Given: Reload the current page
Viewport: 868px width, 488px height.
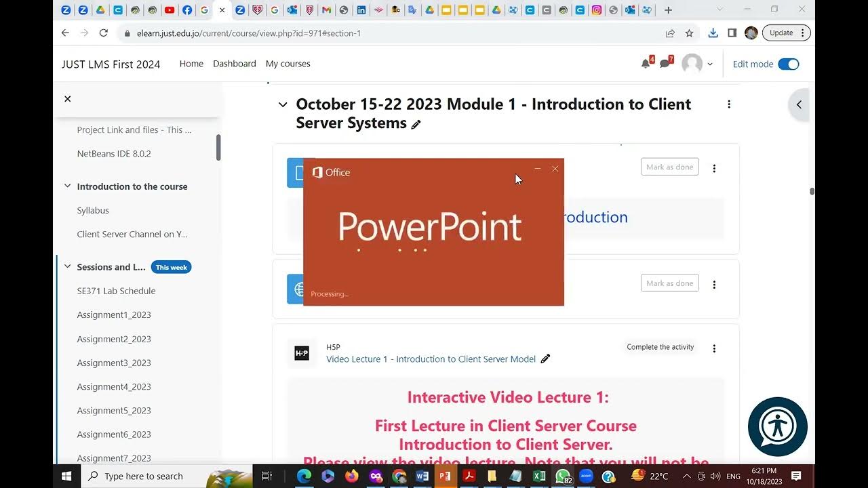Looking at the screenshot, I should click(103, 33).
